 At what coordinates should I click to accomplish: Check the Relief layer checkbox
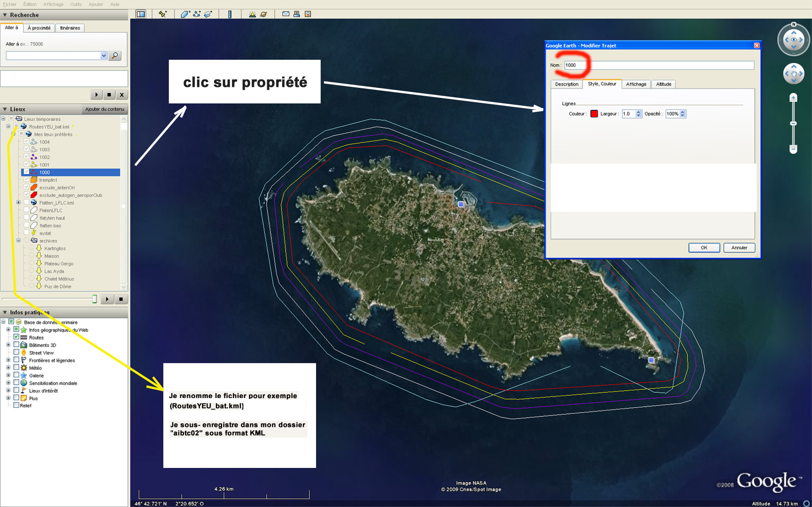[x=17, y=405]
